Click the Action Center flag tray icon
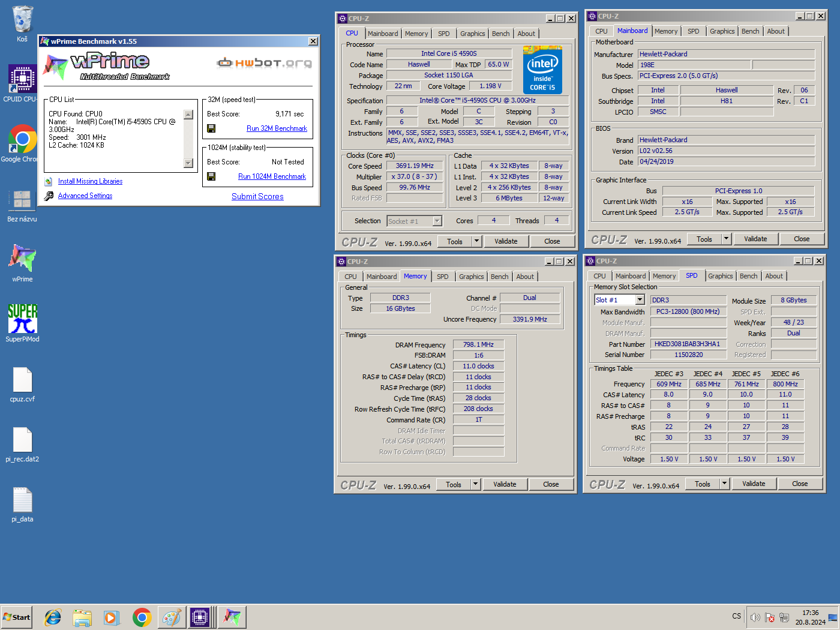 coord(770,617)
